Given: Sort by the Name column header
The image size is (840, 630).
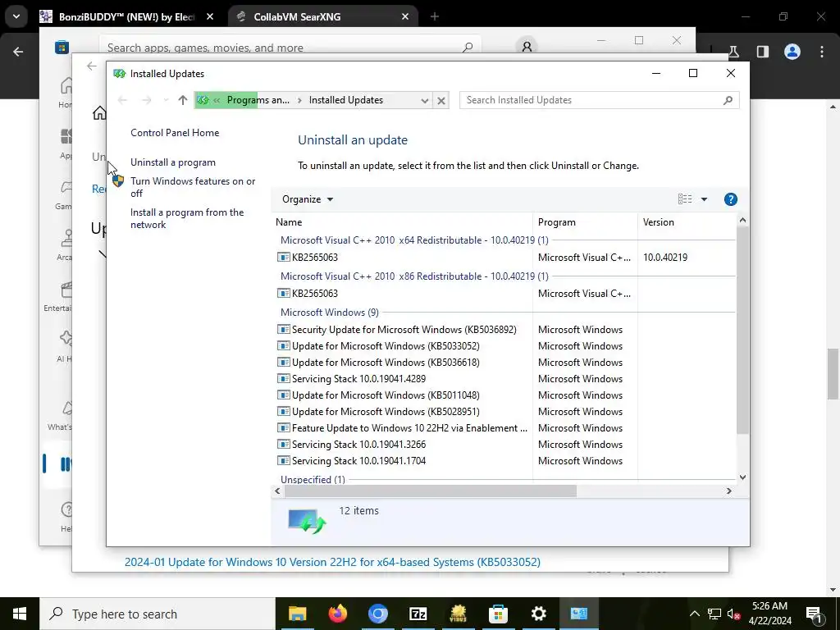Looking at the screenshot, I should [402, 222].
